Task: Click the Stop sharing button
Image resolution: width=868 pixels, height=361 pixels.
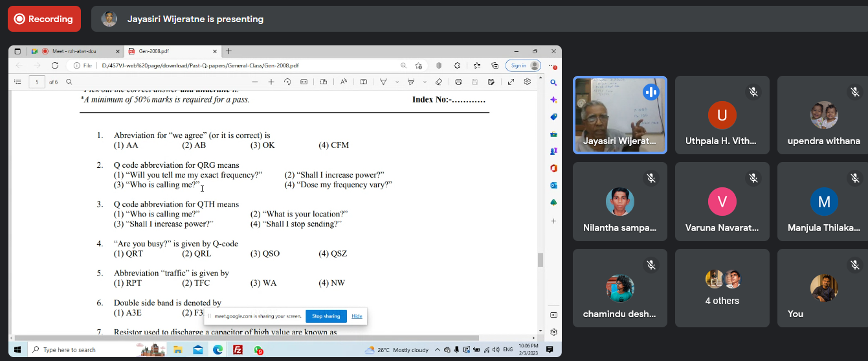Action: coord(326,316)
